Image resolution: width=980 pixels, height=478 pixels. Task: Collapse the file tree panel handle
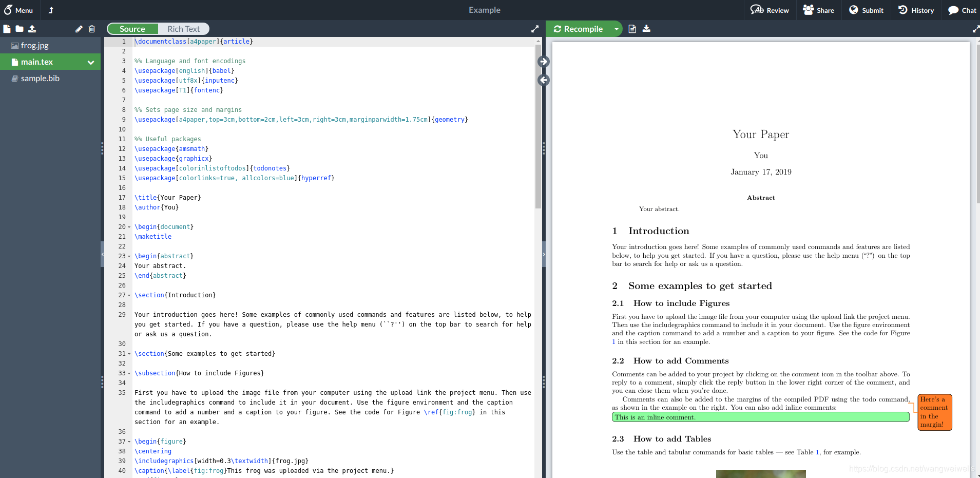[x=102, y=254]
